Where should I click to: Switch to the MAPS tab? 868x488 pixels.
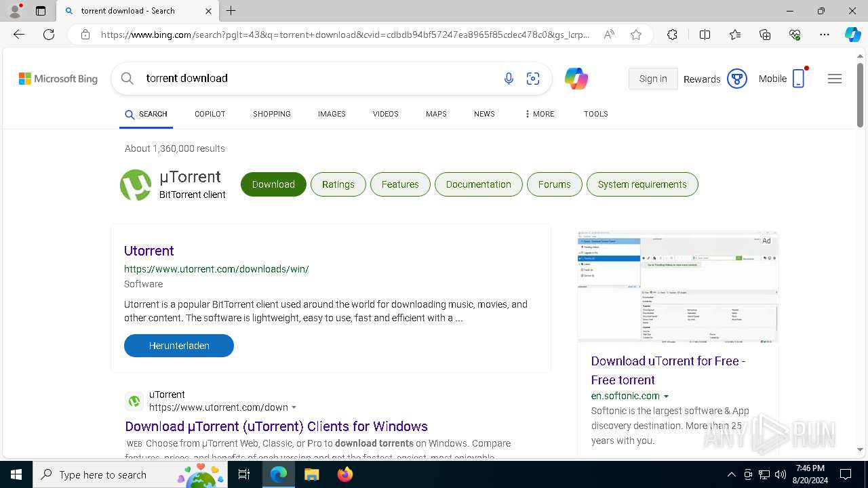click(436, 114)
